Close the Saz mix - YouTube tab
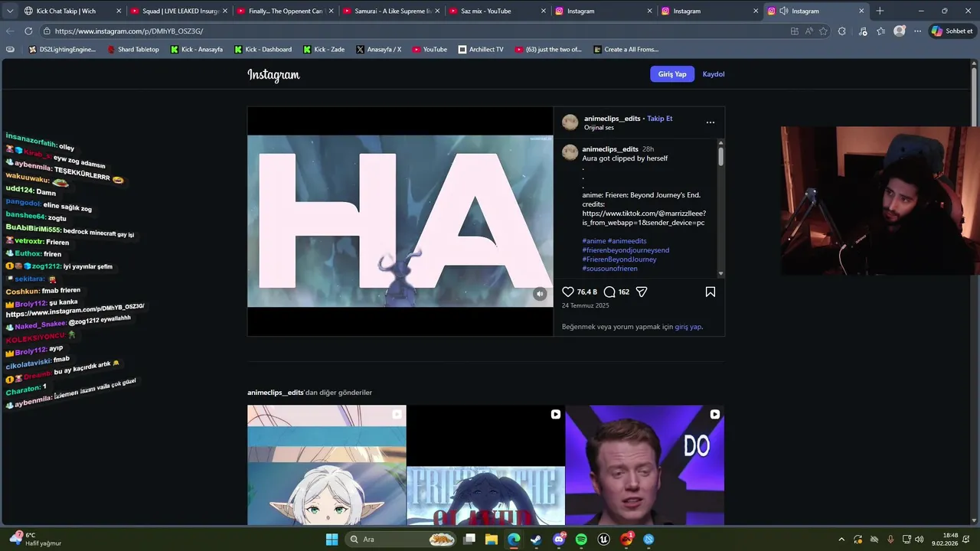This screenshot has height=551, width=980. coord(544,11)
